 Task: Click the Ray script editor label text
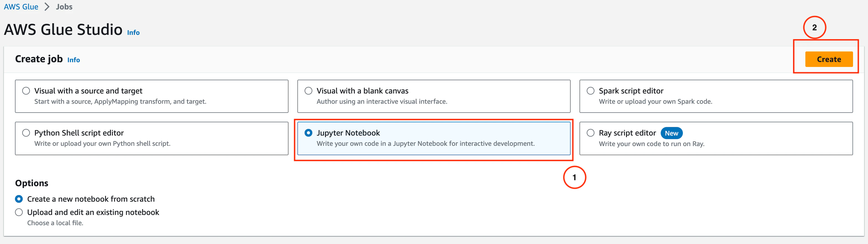click(627, 133)
